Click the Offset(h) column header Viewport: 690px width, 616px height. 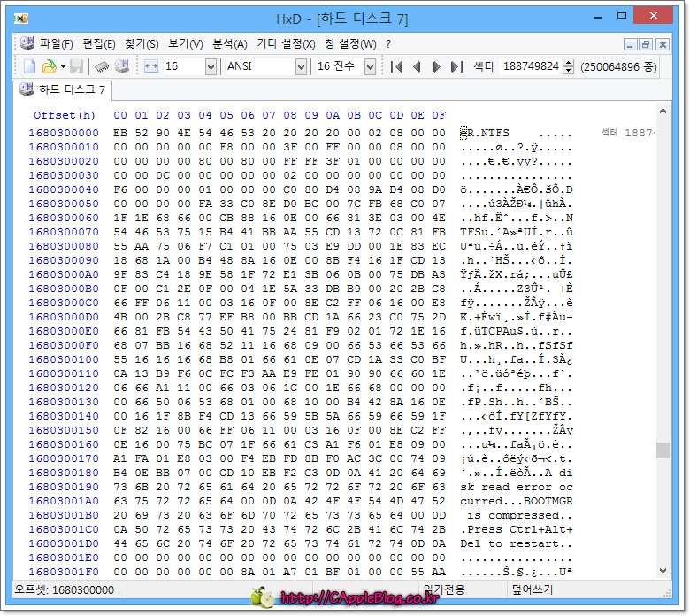(65, 115)
